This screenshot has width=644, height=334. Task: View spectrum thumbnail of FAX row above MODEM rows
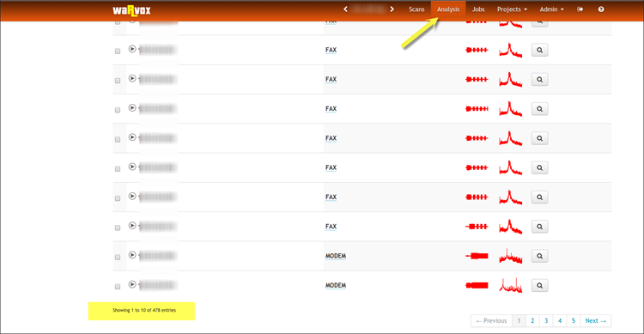coord(511,227)
